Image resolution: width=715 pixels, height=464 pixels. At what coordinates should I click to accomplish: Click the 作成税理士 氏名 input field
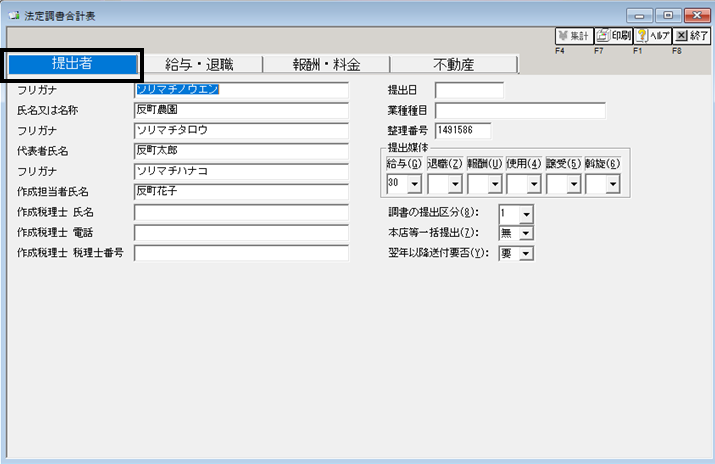pos(241,212)
